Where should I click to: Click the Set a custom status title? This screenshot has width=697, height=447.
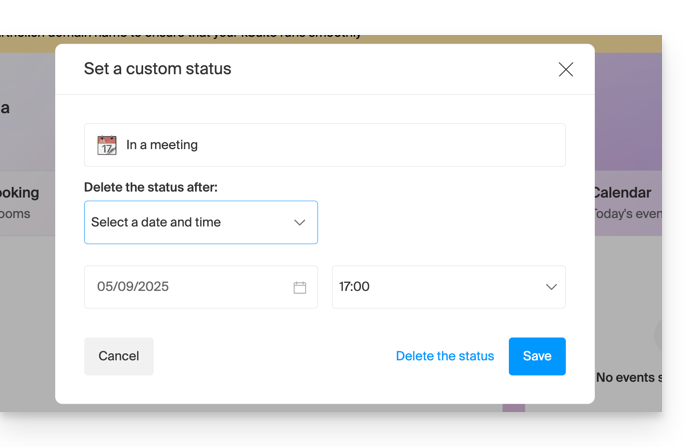tap(157, 69)
